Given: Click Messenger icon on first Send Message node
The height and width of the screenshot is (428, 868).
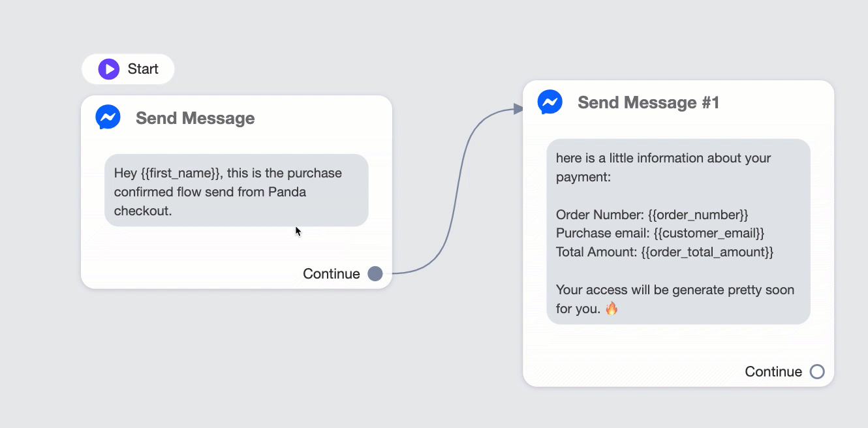Looking at the screenshot, I should (108, 117).
